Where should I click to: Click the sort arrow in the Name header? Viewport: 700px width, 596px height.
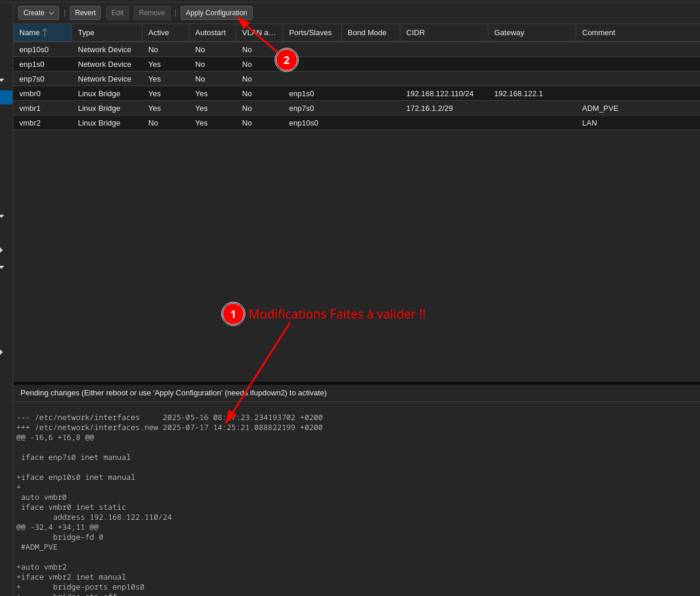tap(45, 33)
